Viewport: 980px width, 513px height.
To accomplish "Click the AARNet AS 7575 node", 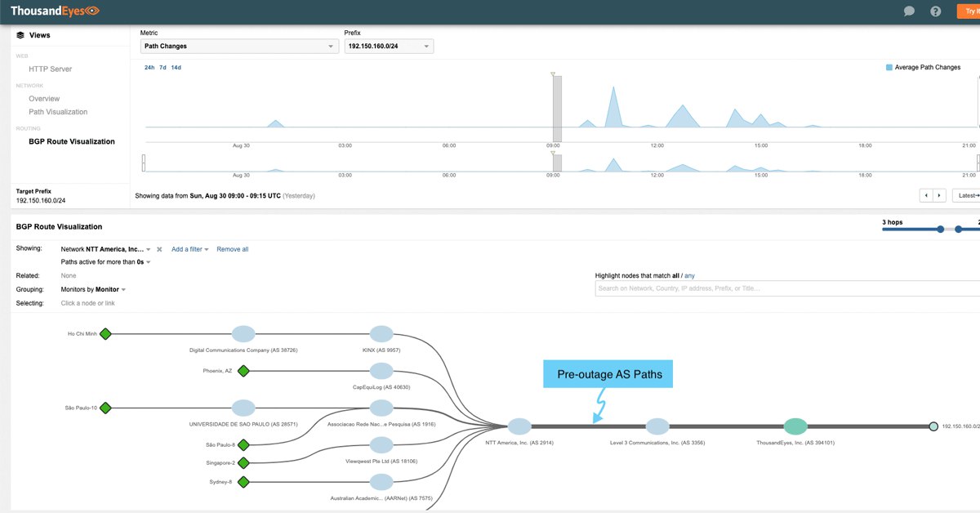I will (381, 482).
